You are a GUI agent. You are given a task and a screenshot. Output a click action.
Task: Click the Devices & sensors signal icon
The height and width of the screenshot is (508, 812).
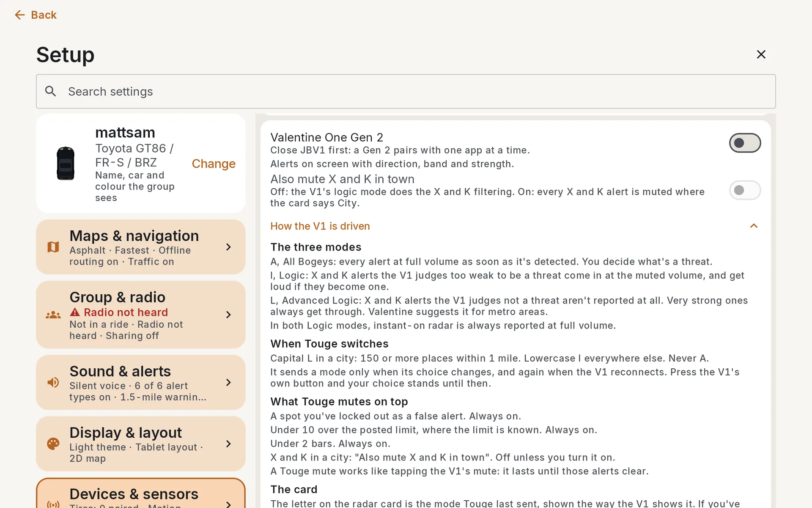point(53,504)
